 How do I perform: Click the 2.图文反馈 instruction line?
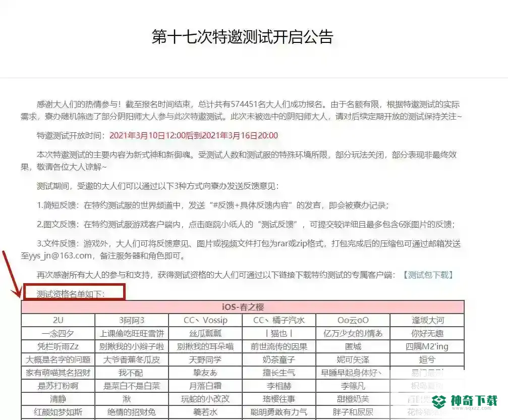pos(246,224)
